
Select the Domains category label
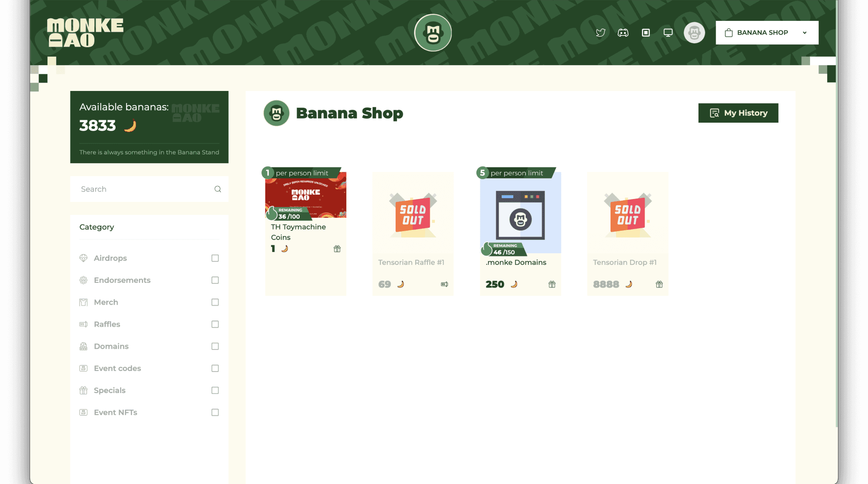111,346
